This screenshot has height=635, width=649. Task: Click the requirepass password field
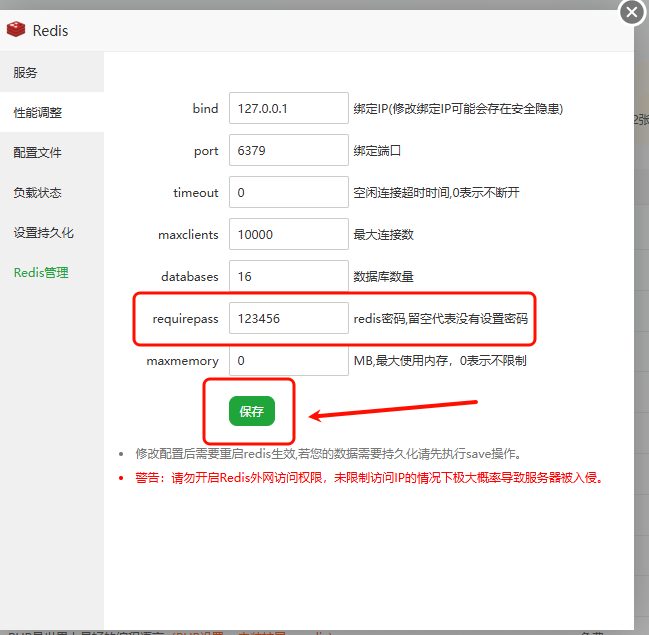[289, 318]
